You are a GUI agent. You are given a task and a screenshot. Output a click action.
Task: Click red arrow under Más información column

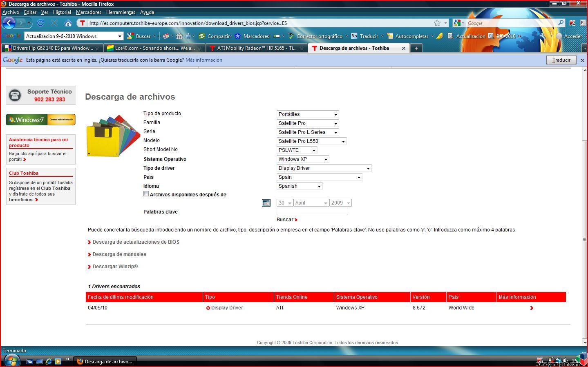pos(532,308)
